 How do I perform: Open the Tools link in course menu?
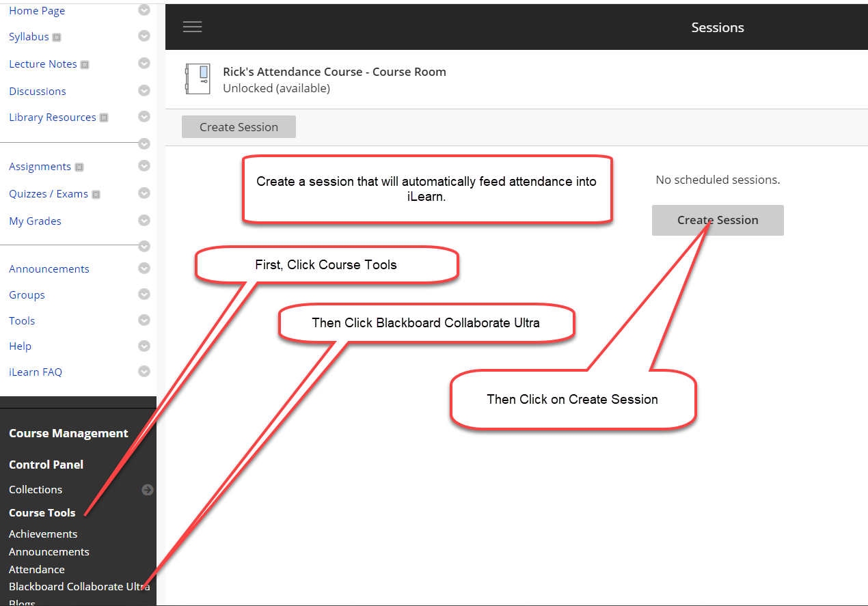(22, 321)
